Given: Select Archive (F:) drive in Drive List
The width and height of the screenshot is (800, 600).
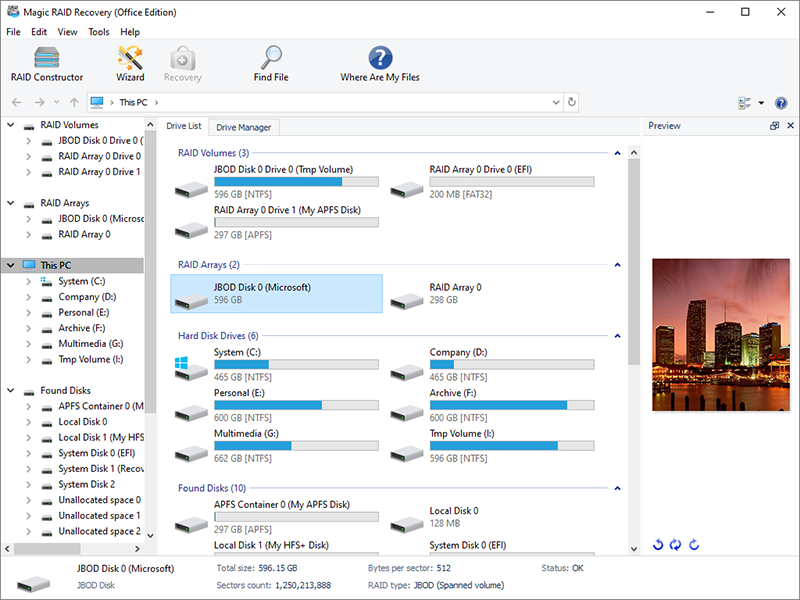Looking at the screenshot, I should 492,405.
